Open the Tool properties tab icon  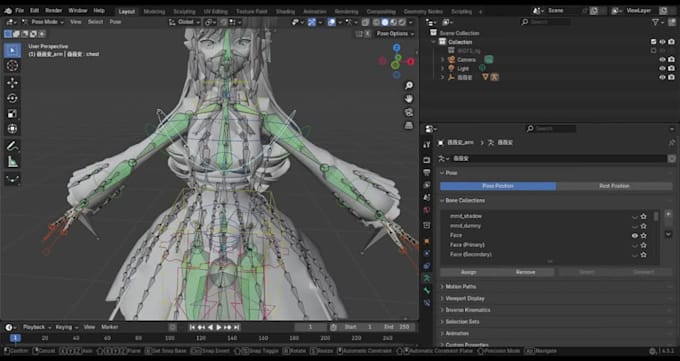click(427, 144)
